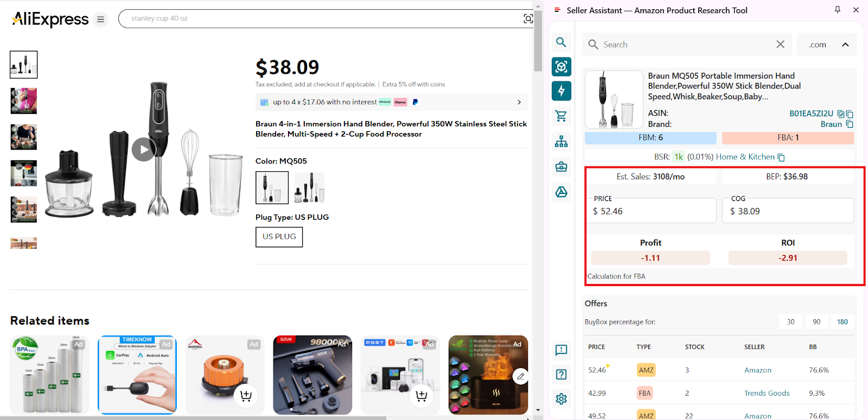Add the camping stove adapter item to cart
The image size is (868, 420).
[246, 396]
